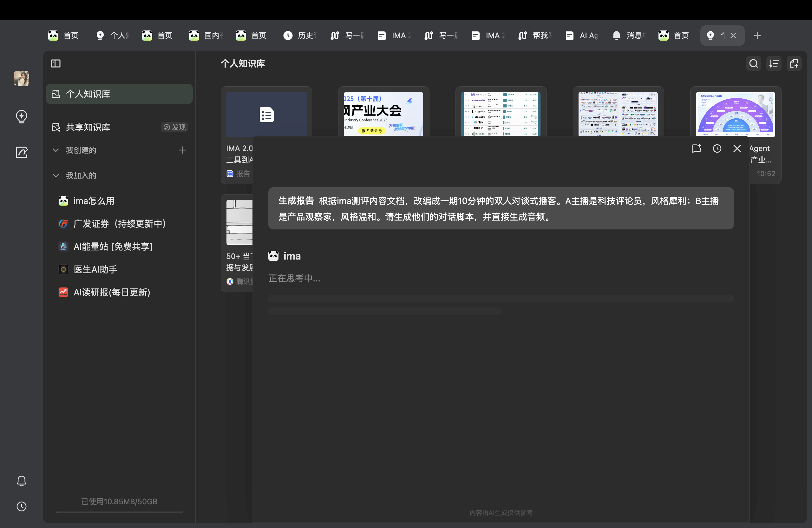This screenshot has width=812, height=528.
Task: Open the 产业大会 conference thumbnail
Action: pyautogui.click(x=383, y=114)
